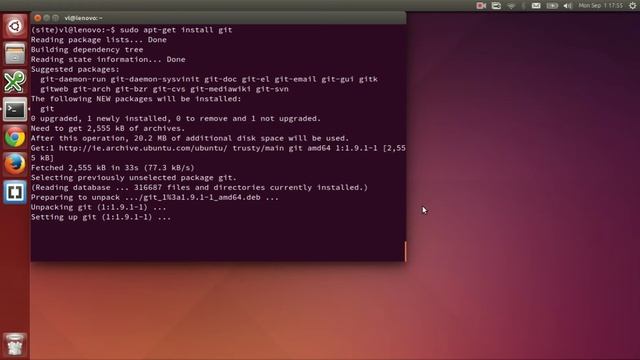Screen dimensions: 640x360
Task: Click 'The following NEW packages' line
Action: 136,99
